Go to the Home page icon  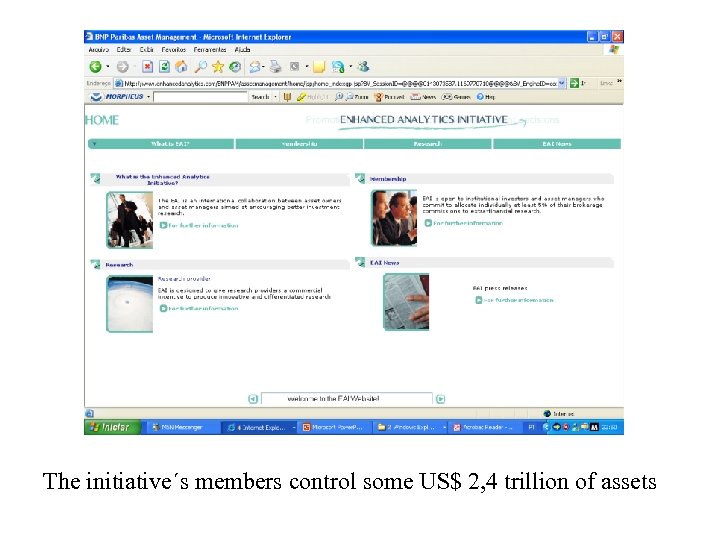181,67
